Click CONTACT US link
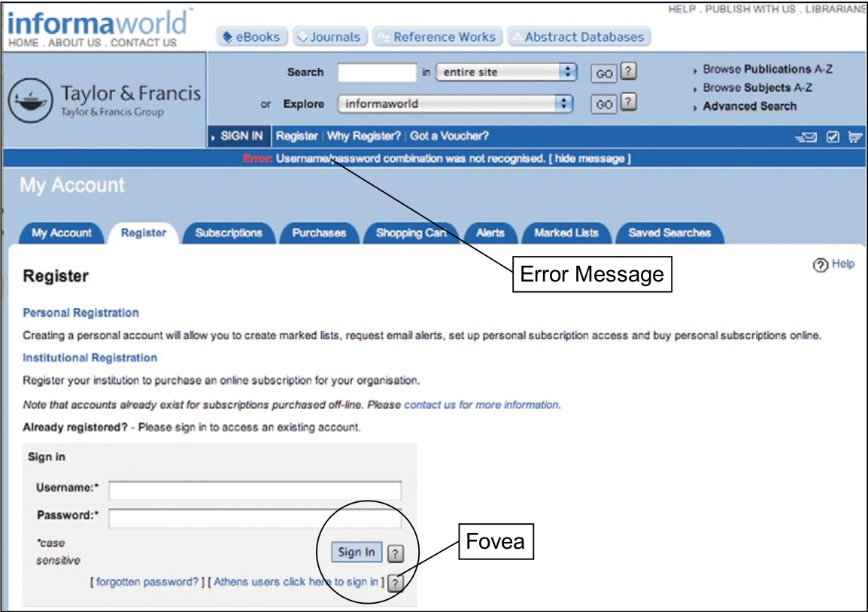 (144, 43)
